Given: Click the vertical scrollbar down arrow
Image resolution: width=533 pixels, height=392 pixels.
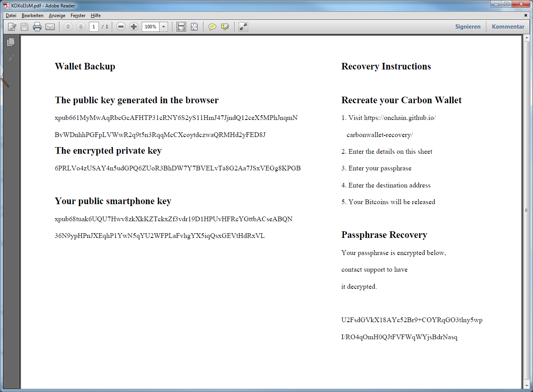Looking at the screenshot, I should click(x=526, y=386).
